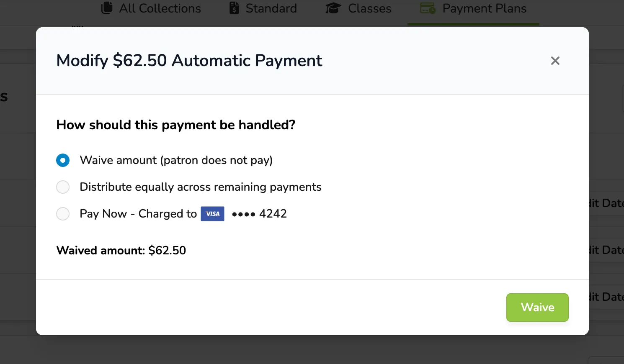Choose the Distribute equally radio option
This screenshot has width=624, height=364.
point(63,187)
